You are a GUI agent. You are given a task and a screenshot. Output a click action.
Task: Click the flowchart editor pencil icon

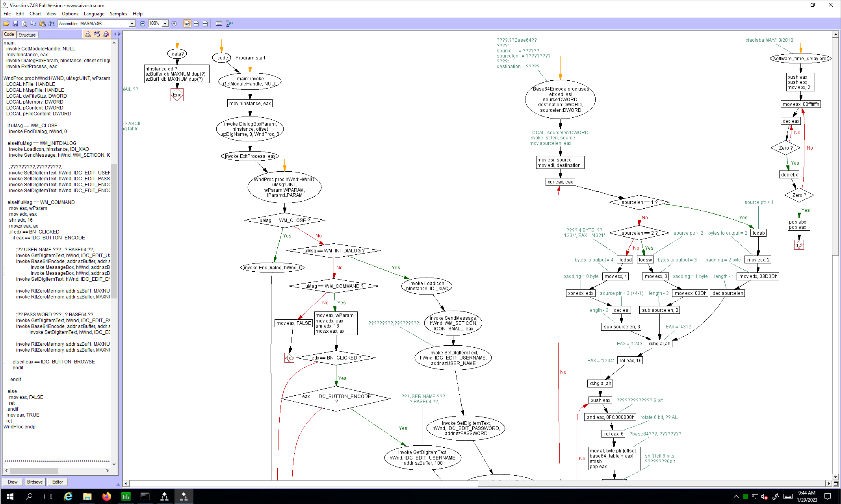coord(106,34)
